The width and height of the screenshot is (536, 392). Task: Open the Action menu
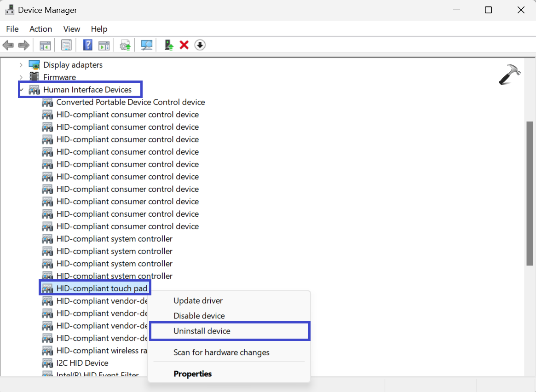40,29
